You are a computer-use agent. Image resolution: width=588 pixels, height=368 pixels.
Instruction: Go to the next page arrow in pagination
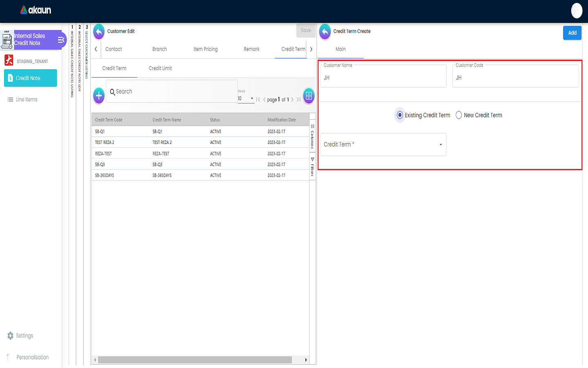click(x=292, y=100)
